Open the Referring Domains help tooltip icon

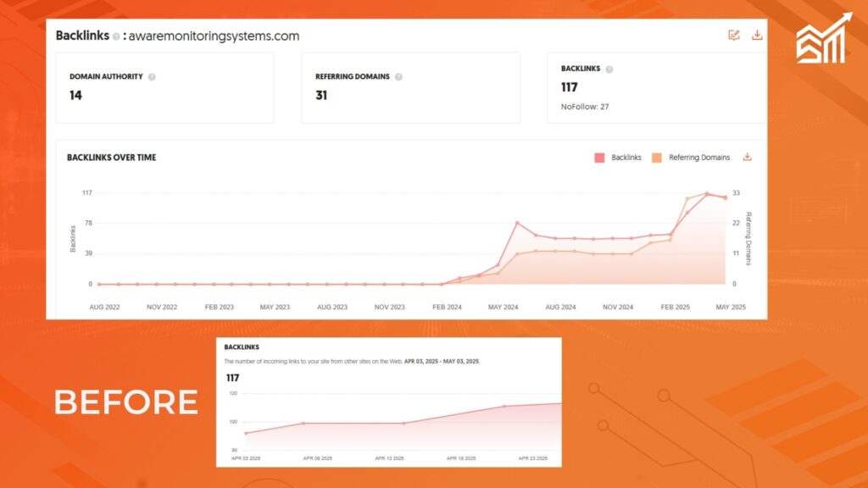coord(398,76)
